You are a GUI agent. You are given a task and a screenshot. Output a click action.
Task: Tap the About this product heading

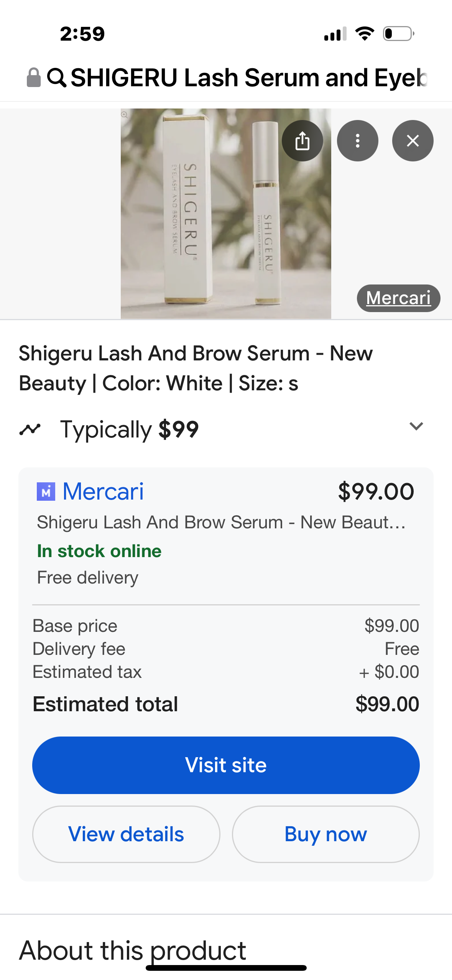(x=133, y=950)
